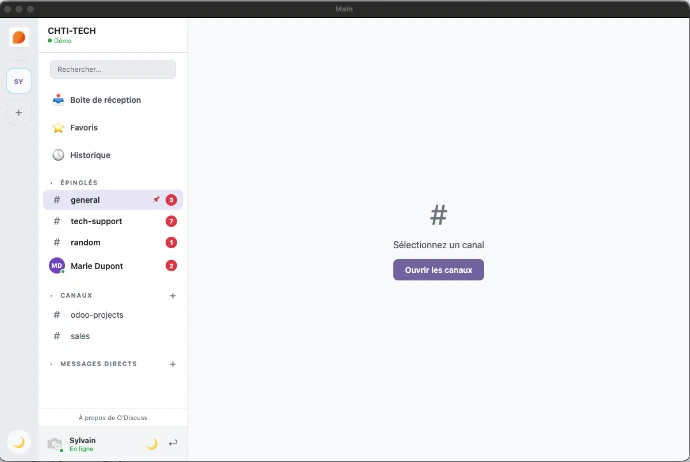690x462 pixels.
Task: Click the camera icon on Sylvain's avatar
Action: [x=55, y=444]
